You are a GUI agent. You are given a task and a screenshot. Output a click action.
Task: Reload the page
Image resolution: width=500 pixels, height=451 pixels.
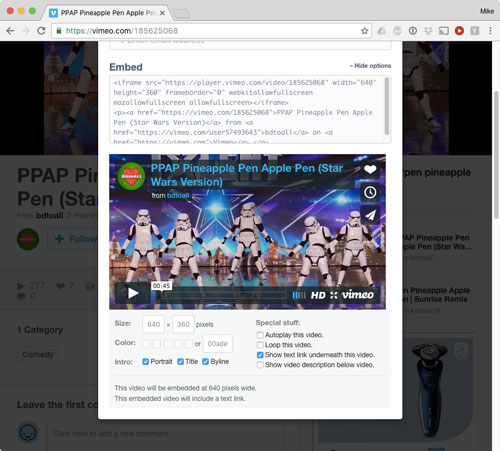pos(41,31)
